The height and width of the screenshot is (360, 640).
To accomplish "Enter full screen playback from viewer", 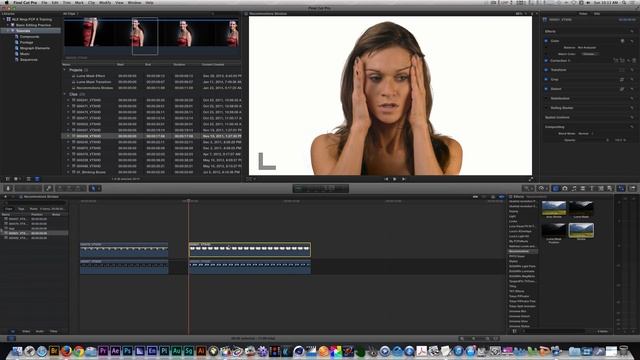I will click(531, 179).
